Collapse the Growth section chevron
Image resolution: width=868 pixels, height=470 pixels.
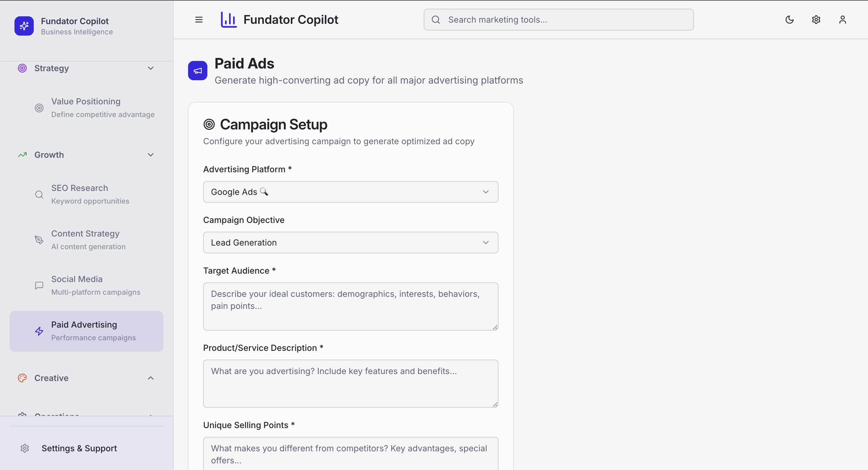click(x=151, y=155)
